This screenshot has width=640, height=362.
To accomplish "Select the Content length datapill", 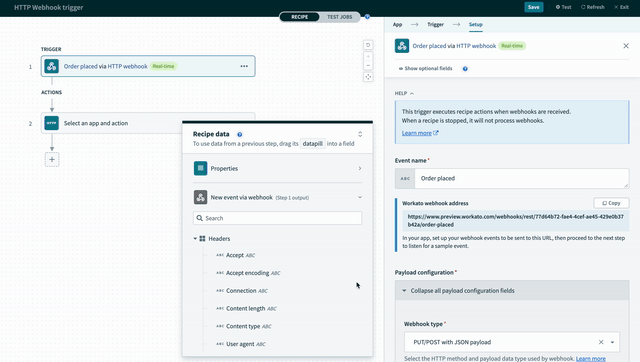I will [x=246, y=309].
